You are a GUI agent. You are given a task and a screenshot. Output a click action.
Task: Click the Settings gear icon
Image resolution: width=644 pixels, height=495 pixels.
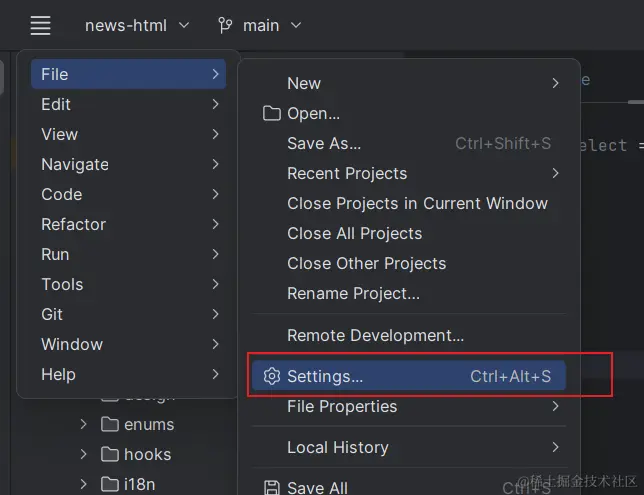click(x=271, y=376)
